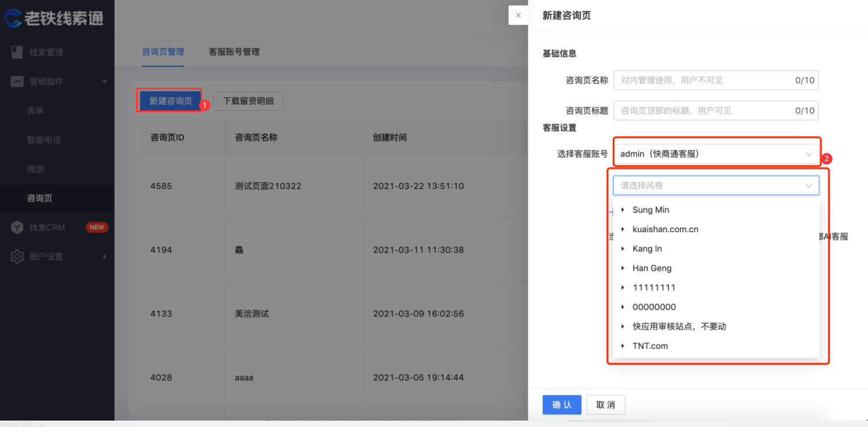The image size is (868, 427).
Task: Expand the kuaishan.com.cn option
Action: (623, 229)
